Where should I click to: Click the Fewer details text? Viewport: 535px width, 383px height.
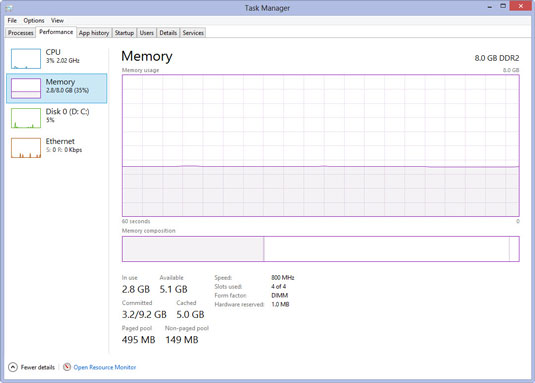coord(38,367)
